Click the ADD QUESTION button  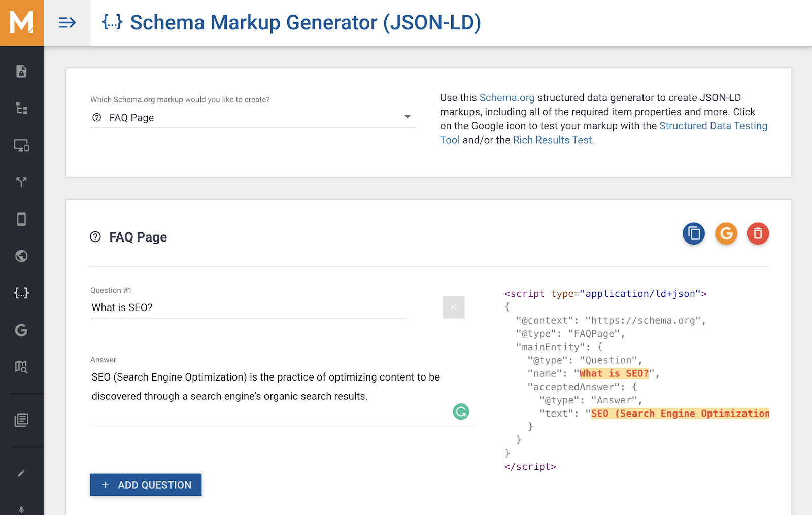pos(146,485)
